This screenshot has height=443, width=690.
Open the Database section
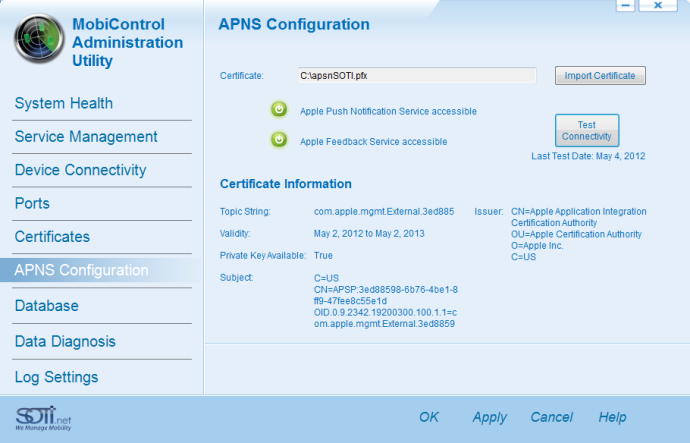coord(47,306)
